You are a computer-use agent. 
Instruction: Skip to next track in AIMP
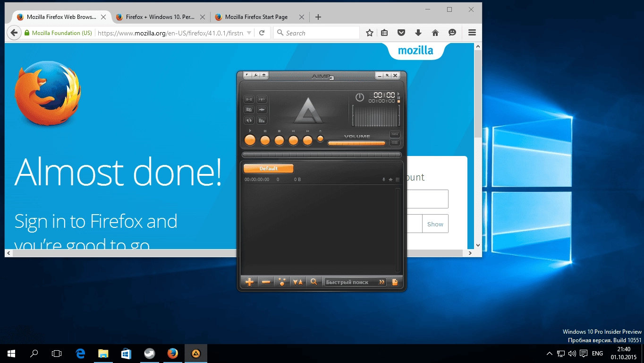[308, 140]
